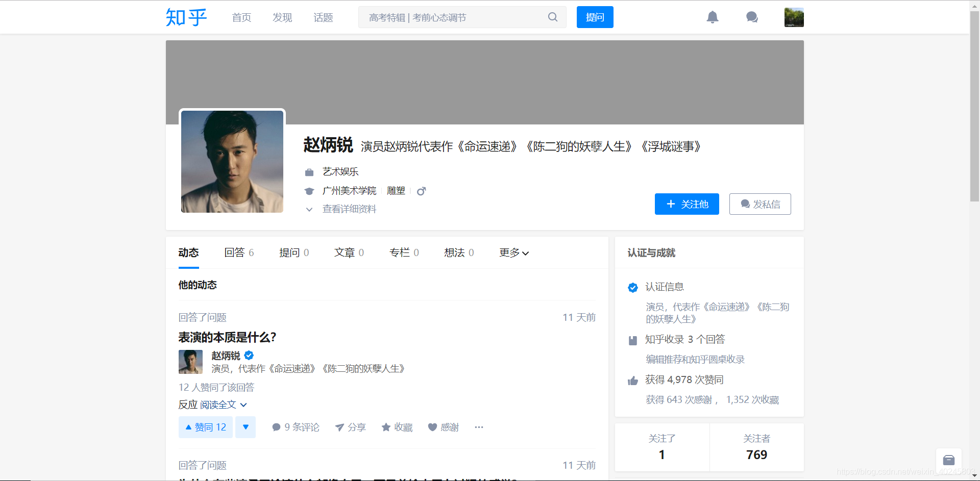Viewport: 980px width, 481px height.
Task: Click the 艺术娱乐 industry text
Action: click(340, 172)
